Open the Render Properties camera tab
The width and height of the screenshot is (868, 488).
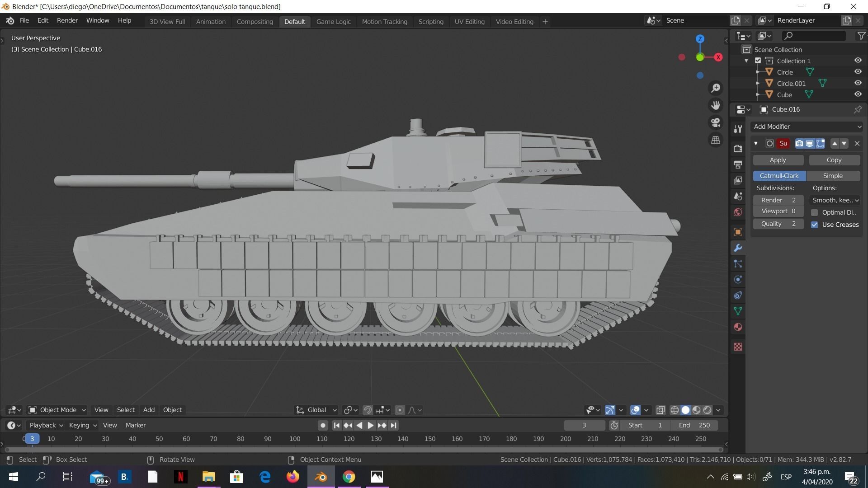pyautogui.click(x=738, y=148)
